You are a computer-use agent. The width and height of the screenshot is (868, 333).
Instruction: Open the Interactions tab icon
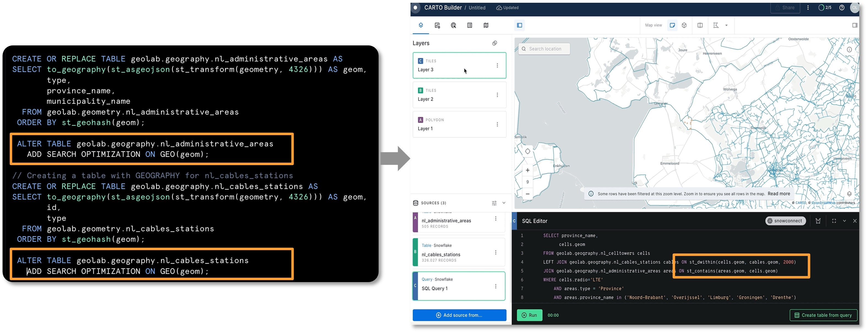[x=453, y=25]
